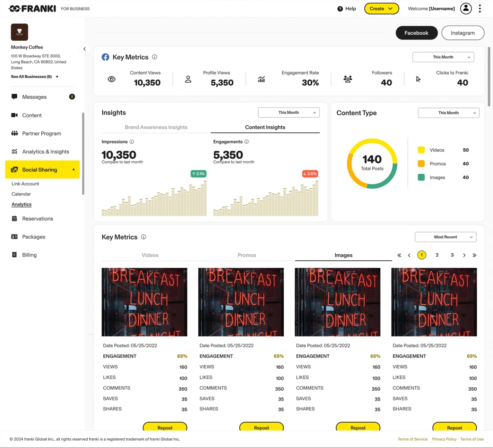Open the This Month dropdown for Key Metrics
The width and height of the screenshot is (493, 448).
443,57
